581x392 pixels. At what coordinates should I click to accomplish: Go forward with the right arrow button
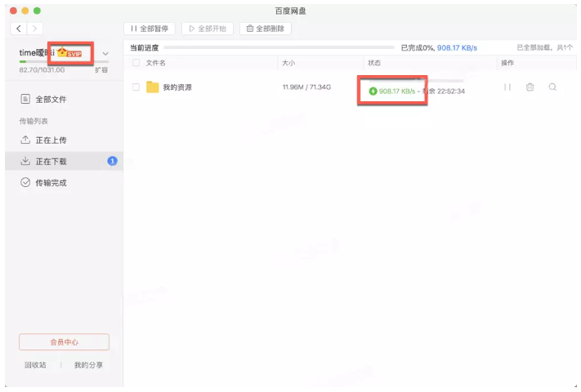coord(34,29)
